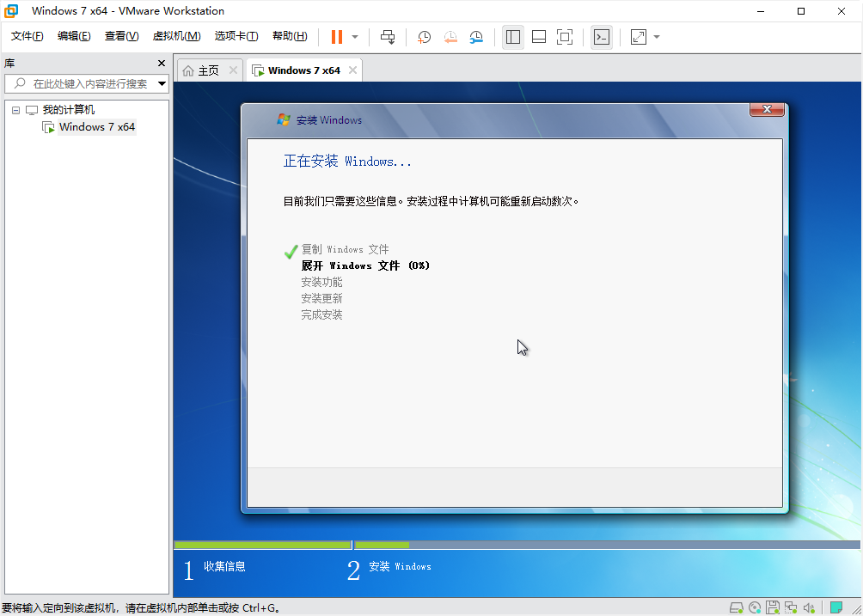Click the VMware Workstation title bar logo

pos(11,11)
